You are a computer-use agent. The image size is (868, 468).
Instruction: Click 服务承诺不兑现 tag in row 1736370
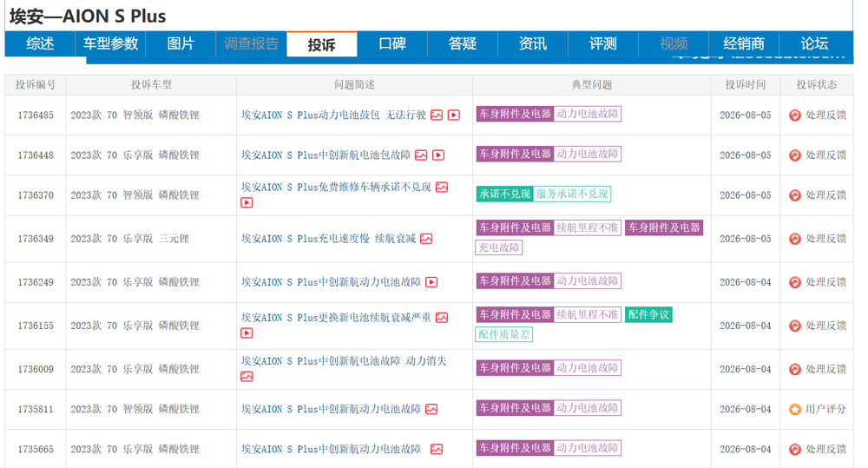[572, 194]
